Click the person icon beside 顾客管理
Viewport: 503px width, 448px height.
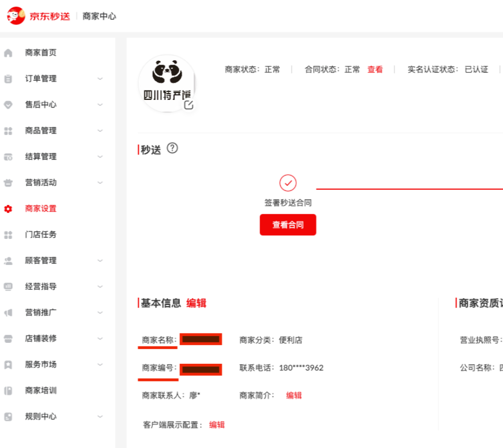tap(8, 261)
